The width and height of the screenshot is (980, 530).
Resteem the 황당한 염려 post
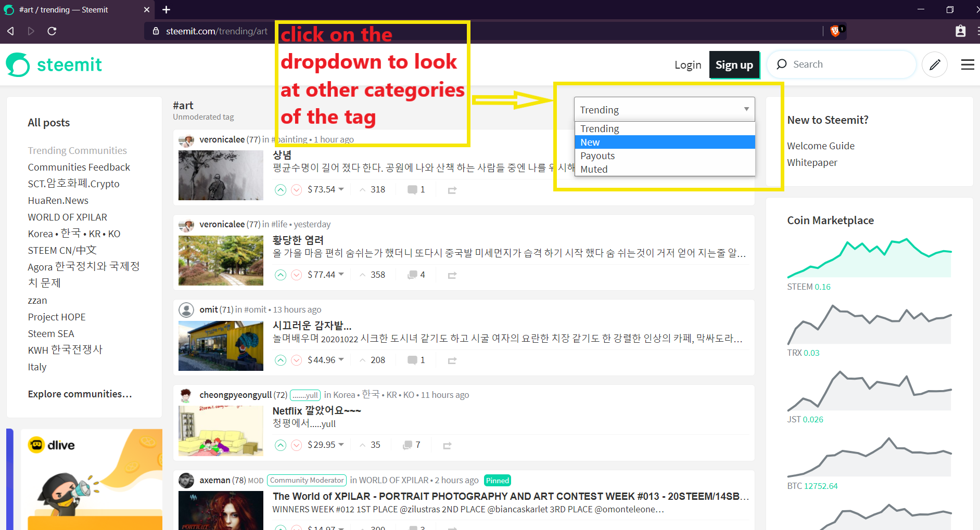(452, 275)
